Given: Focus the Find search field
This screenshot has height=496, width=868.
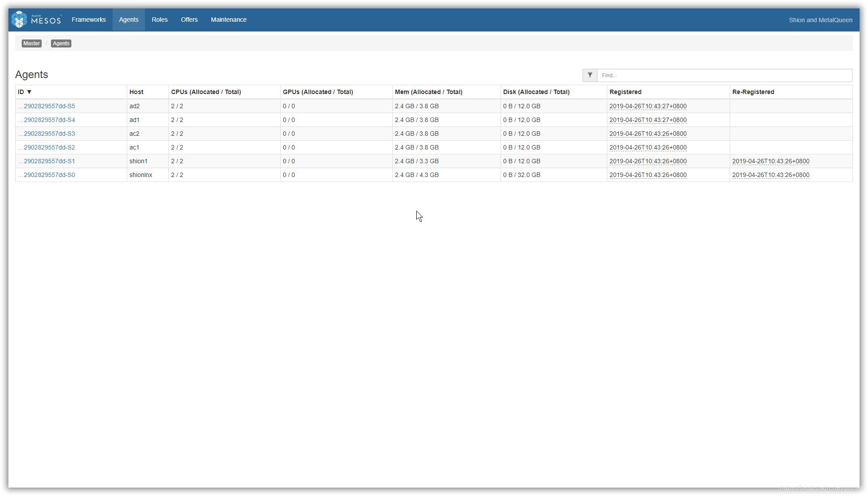Looking at the screenshot, I should click(724, 75).
